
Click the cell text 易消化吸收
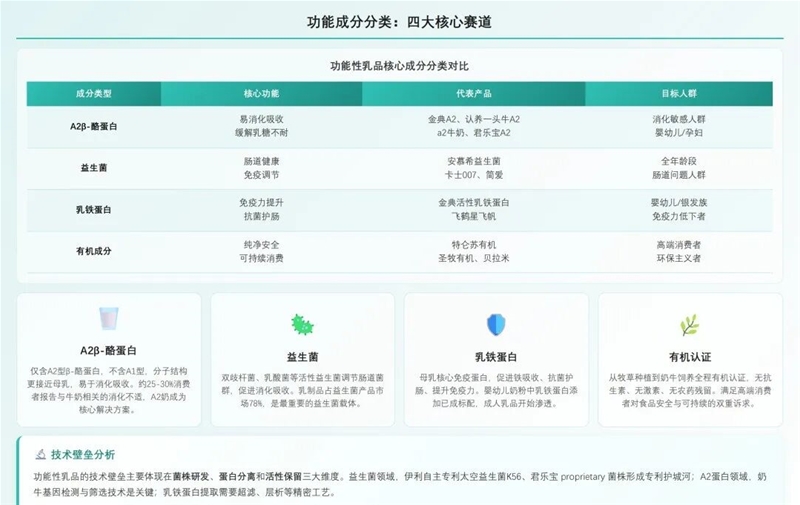coord(261,119)
